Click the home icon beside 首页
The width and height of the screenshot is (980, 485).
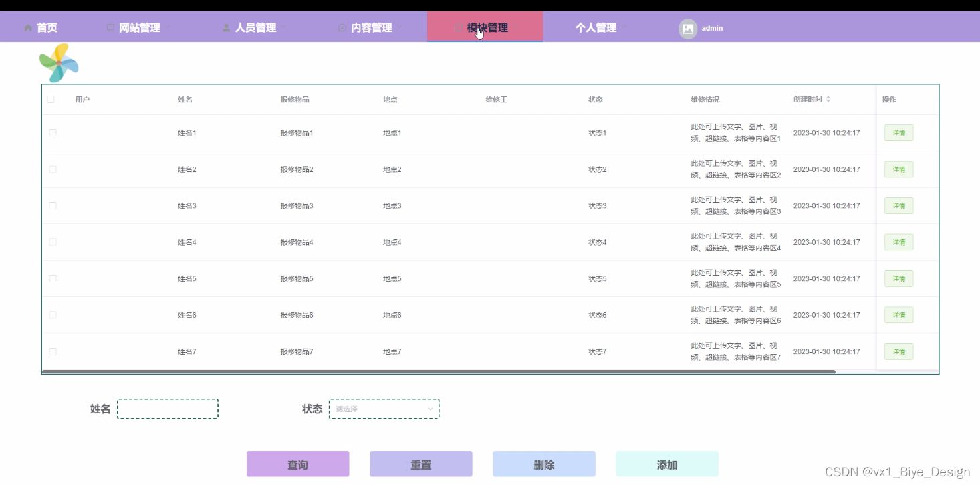pos(28,28)
